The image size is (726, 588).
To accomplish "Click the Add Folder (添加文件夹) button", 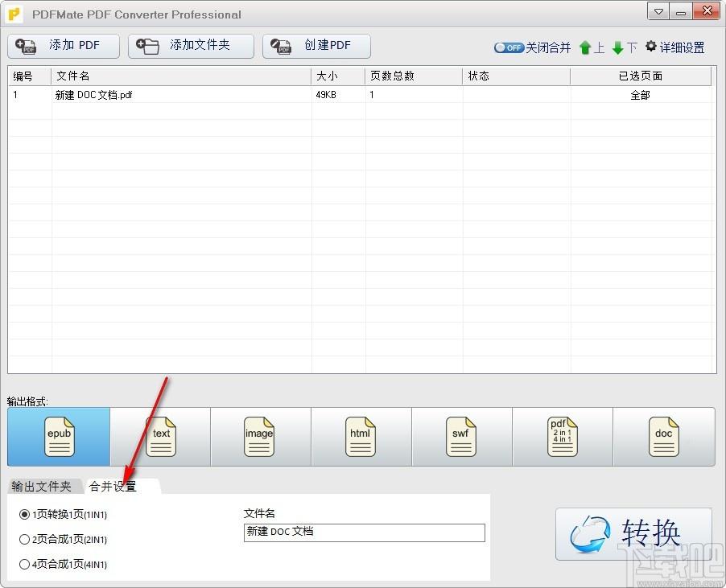I will (191, 47).
